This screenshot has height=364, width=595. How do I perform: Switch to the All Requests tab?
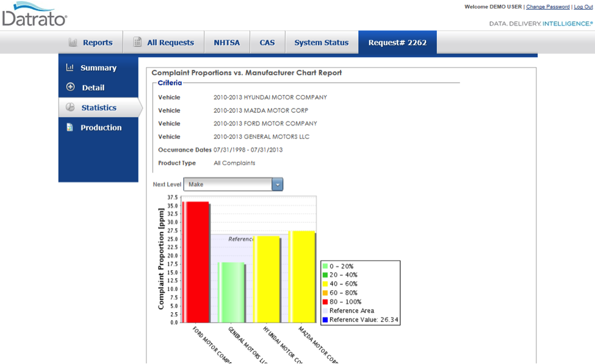pyautogui.click(x=164, y=43)
